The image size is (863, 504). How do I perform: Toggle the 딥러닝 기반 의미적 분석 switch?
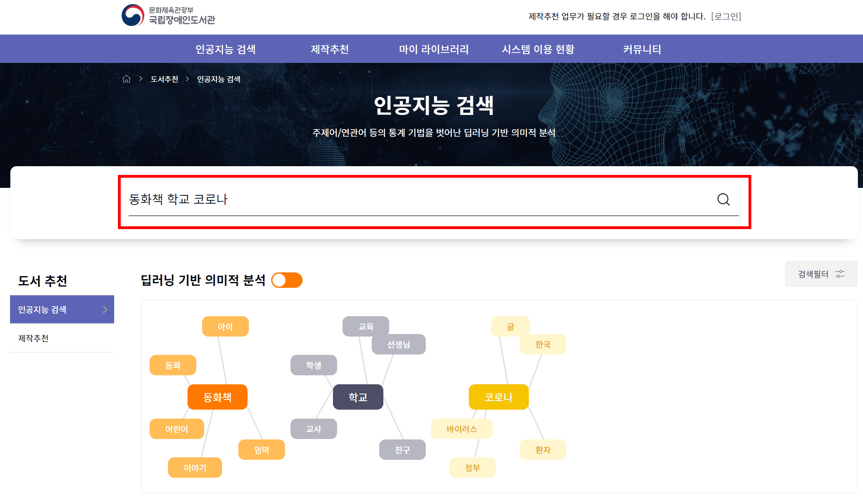coord(287,280)
